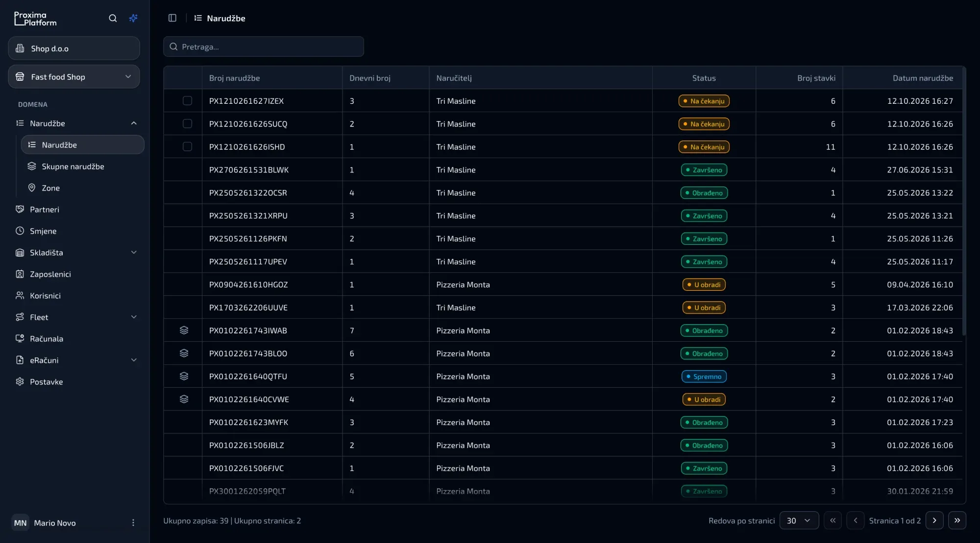
Task: Click the grouped order icon for PX0102261743BLOO
Action: click(184, 354)
